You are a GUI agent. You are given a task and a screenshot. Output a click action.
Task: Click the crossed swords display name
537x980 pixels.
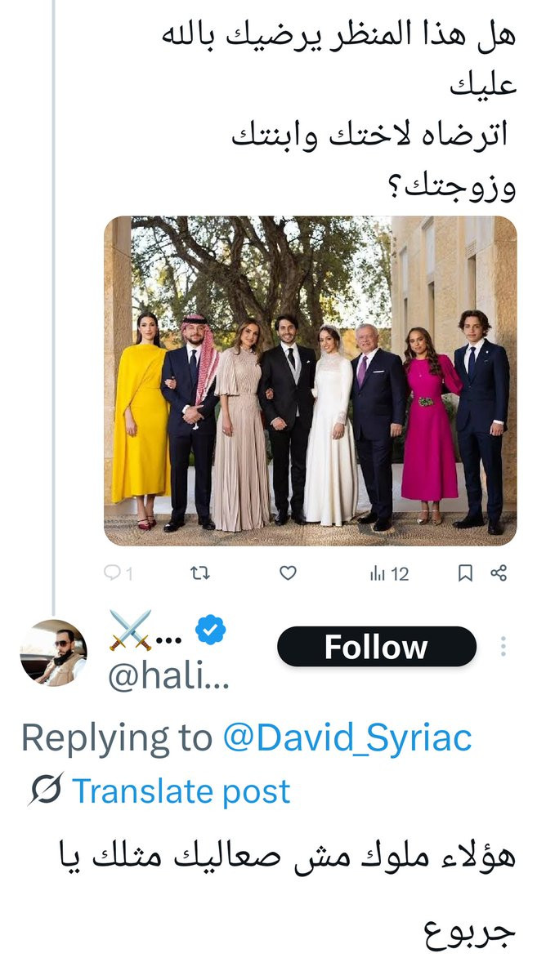coord(132,630)
